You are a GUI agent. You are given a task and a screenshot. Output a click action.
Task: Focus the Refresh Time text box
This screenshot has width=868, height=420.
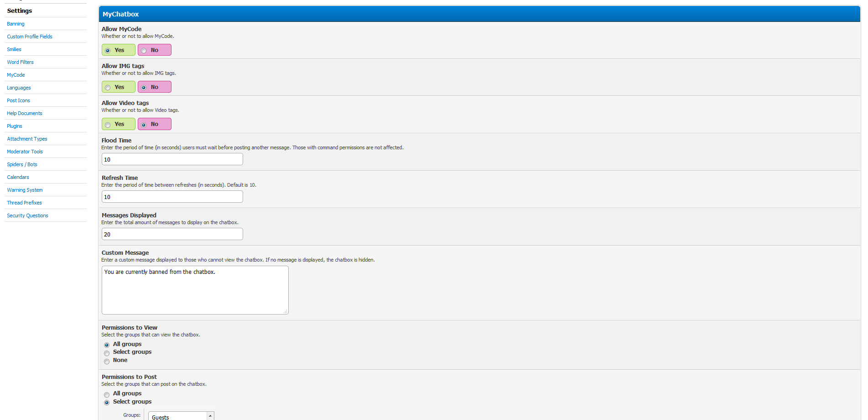(172, 197)
